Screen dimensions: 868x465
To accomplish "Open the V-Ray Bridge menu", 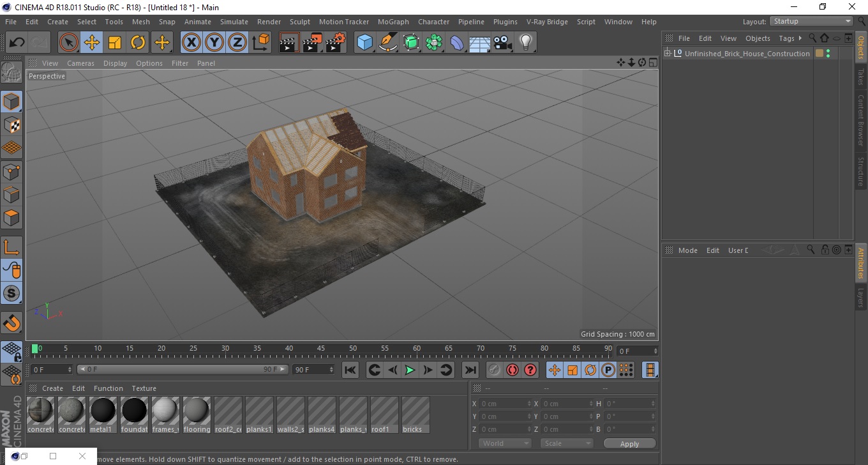I will 547,22.
